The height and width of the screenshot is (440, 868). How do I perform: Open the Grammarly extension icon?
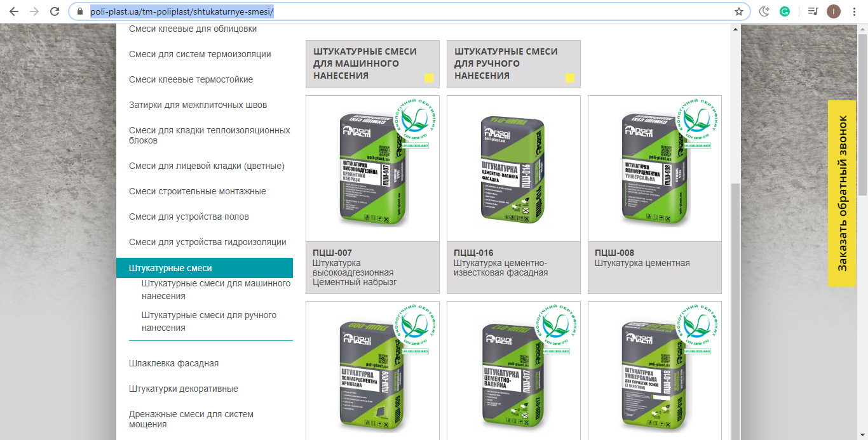(x=785, y=11)
